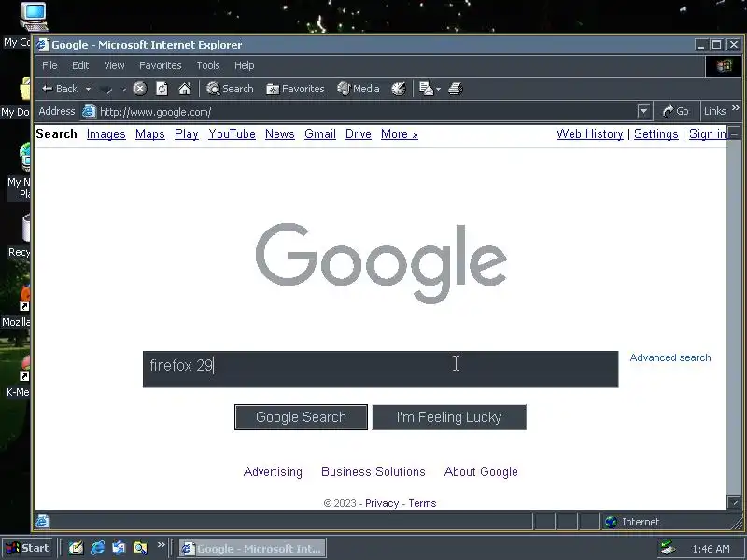Click the Show Desktop quick launch icon
Screen dimensions: 747x560
[x=77, y=548]
